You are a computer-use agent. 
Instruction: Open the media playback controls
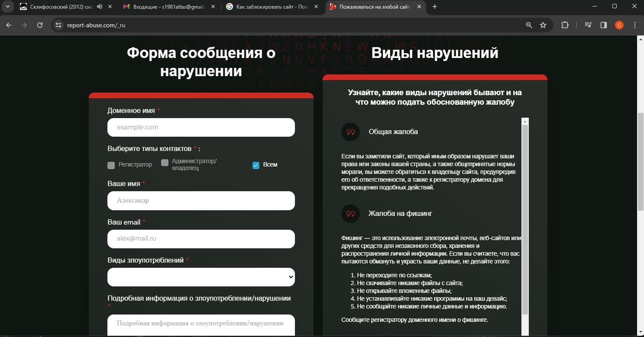[588, 25]
